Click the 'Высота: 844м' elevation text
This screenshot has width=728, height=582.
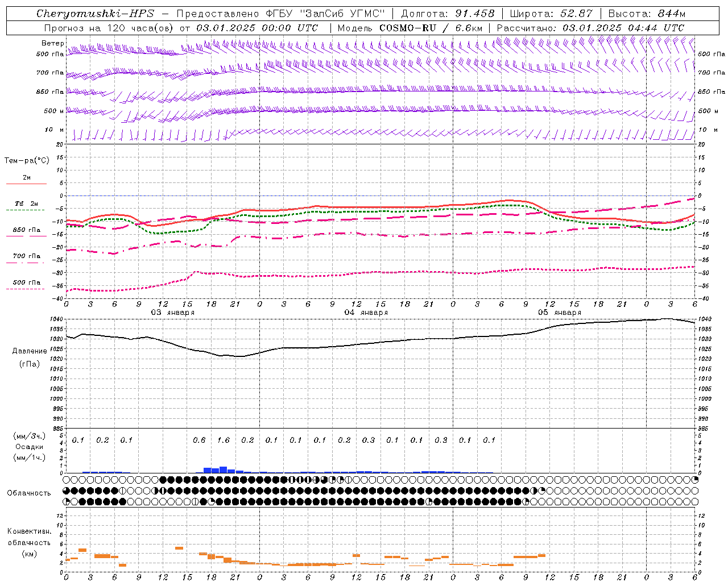(647, 14)
